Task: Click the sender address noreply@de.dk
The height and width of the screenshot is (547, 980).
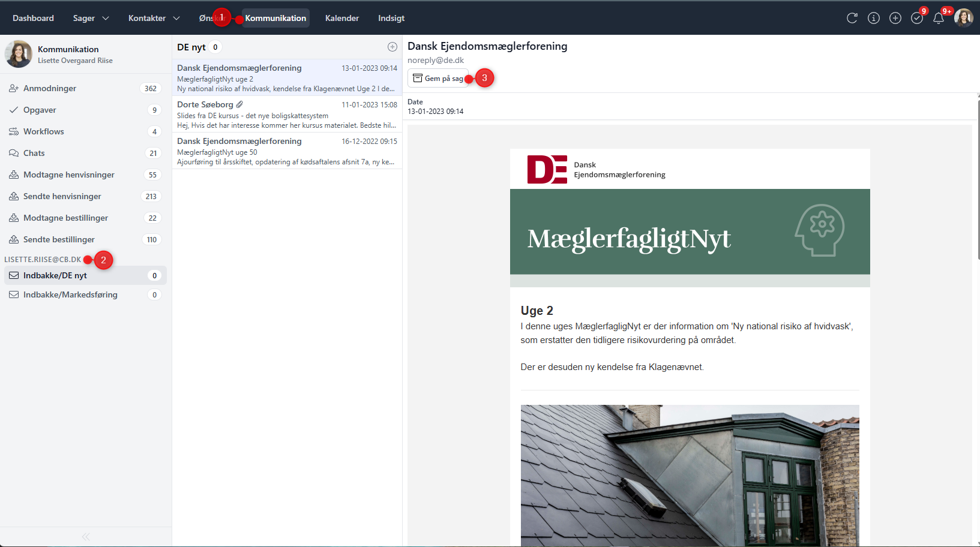Action: pyautogui.click(x=436, y=60)
